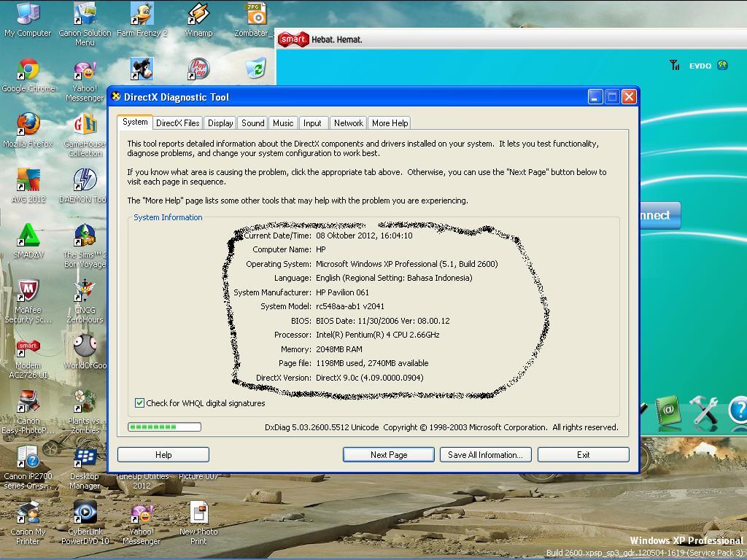Click the green loading progress bar
Screen dimensions: 747x560
pyautogui.click(x=164, y=427)
